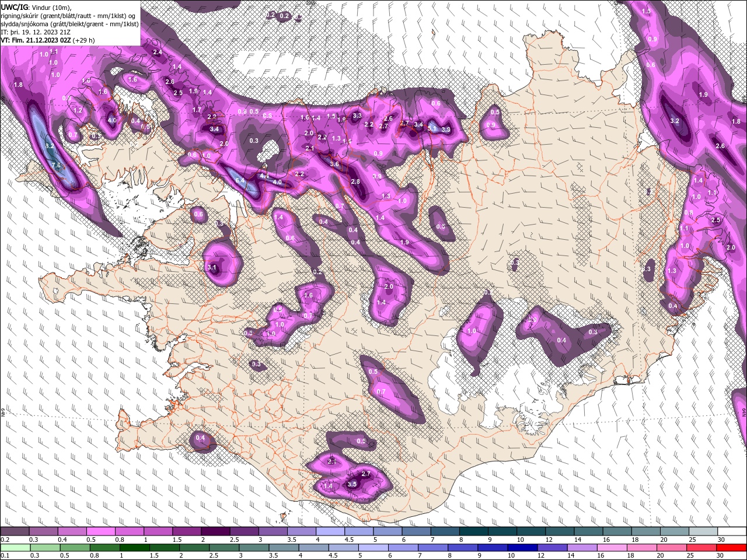Click the '7.8' precipitation value on the map
This screenshot has height=560, width=747.
coord(57,166)
